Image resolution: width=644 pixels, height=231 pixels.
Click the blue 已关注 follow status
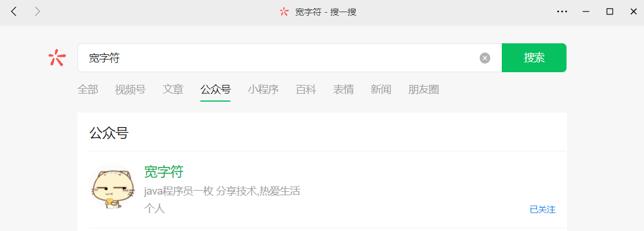pos(543,210)
